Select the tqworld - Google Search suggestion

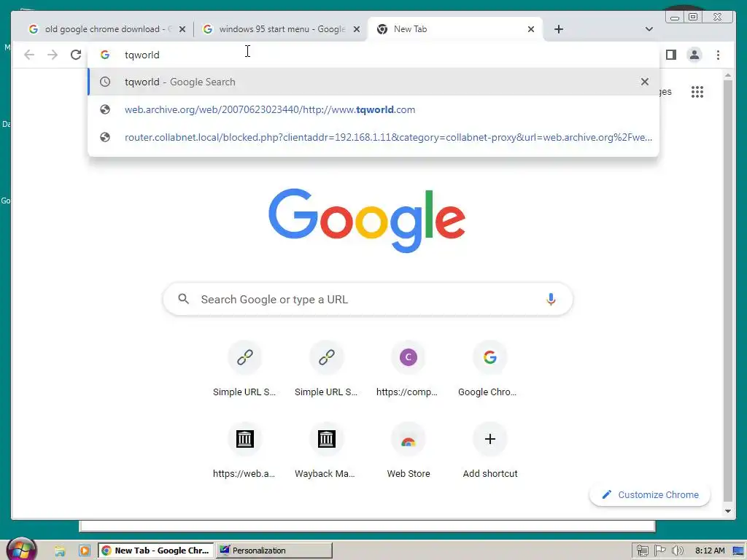pyautogui.click(x=373, y=82)
